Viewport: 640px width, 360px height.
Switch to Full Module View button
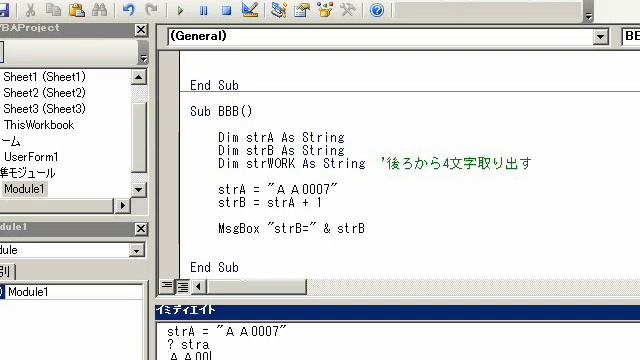[182, 286]
